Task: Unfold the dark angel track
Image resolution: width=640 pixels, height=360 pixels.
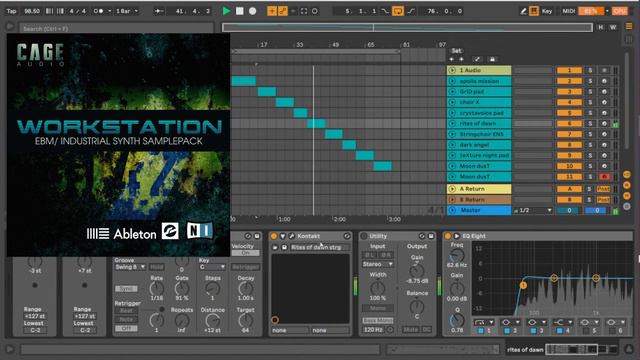Action: [452, 144]
